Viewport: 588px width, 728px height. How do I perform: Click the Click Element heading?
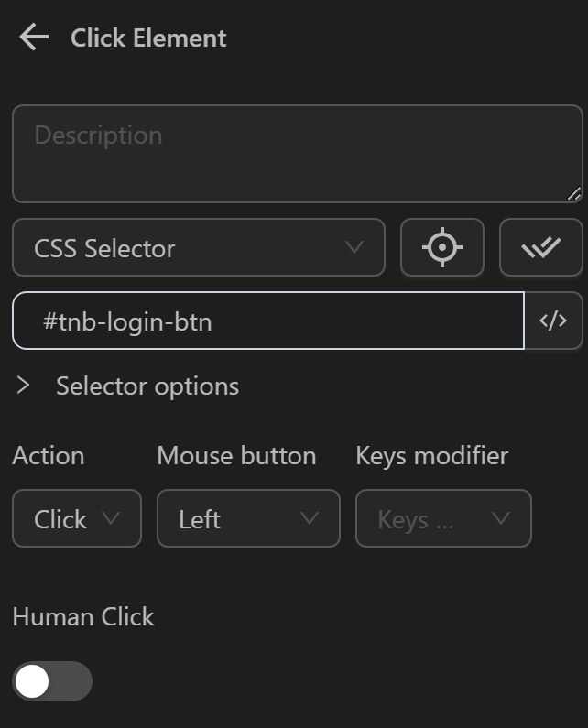(148, 38)
